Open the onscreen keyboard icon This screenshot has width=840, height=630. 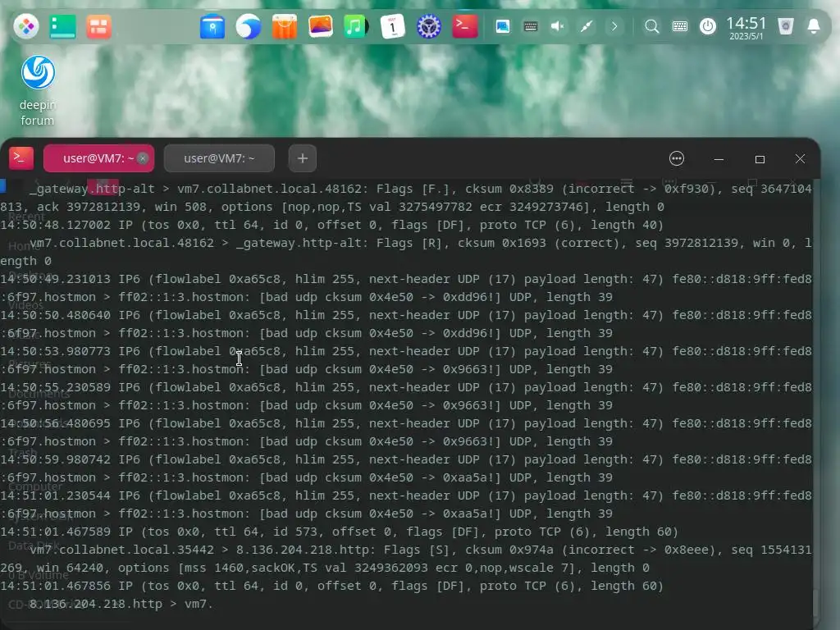point(680,26)
